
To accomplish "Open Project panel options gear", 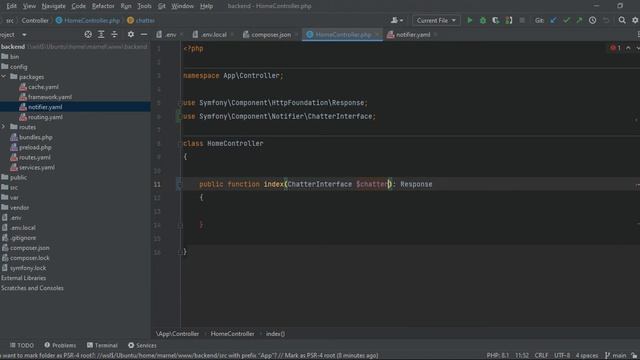I will 131,35.
